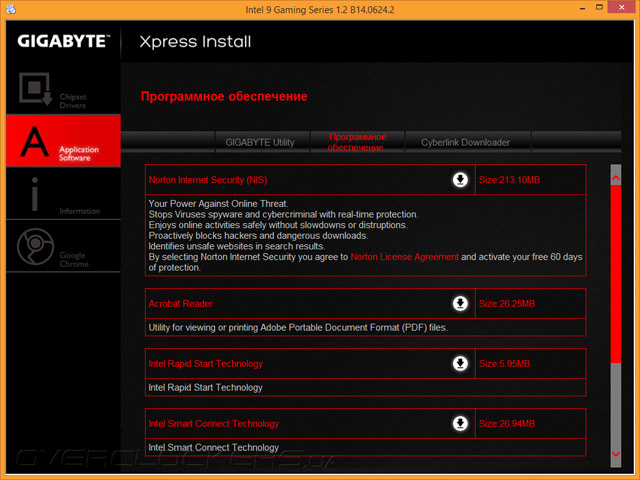Open the Information section
The image size is (640, 480).
click(63, 193)
